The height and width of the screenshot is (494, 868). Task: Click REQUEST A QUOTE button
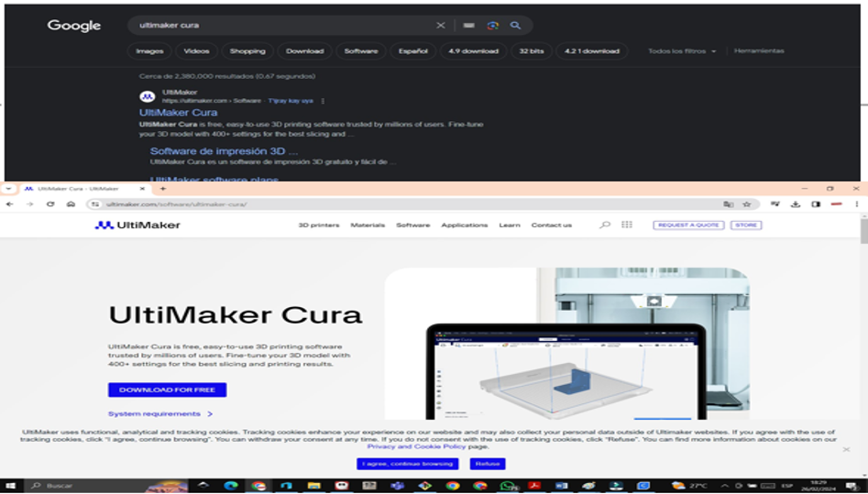point(688,225)
